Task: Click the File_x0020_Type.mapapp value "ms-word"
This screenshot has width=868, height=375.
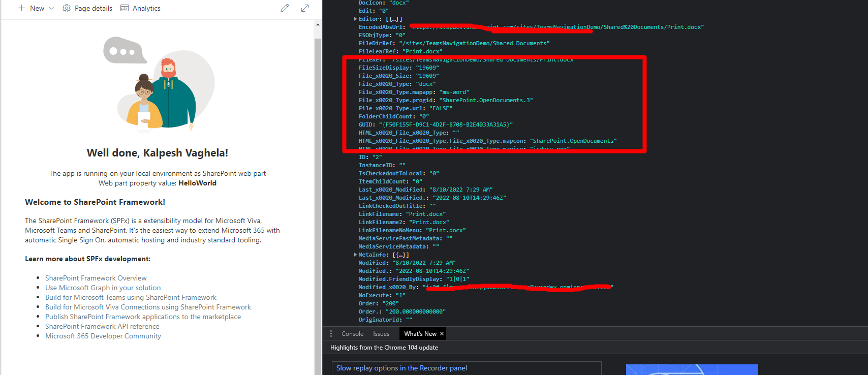Action: 454,92
